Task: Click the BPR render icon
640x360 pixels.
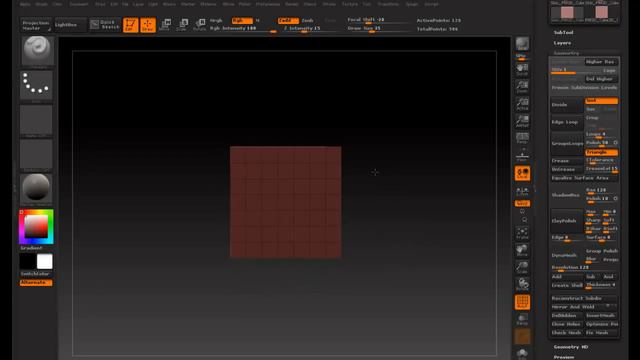Action: 522,44
